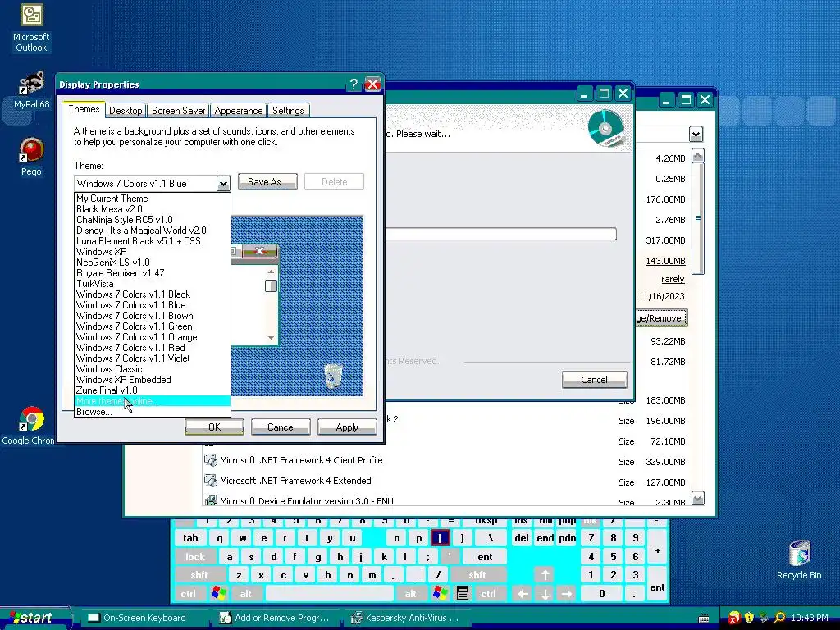This screenshot has height=630, width=840.
Task: Click the left Windows key on the On-Screen Keyboard
Action: (x=218, y=594)
